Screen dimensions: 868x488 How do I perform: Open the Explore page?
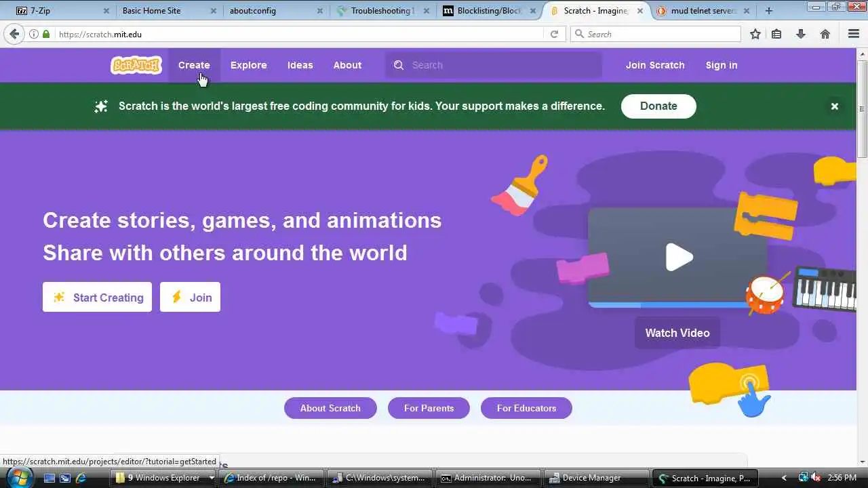point(248,65)
